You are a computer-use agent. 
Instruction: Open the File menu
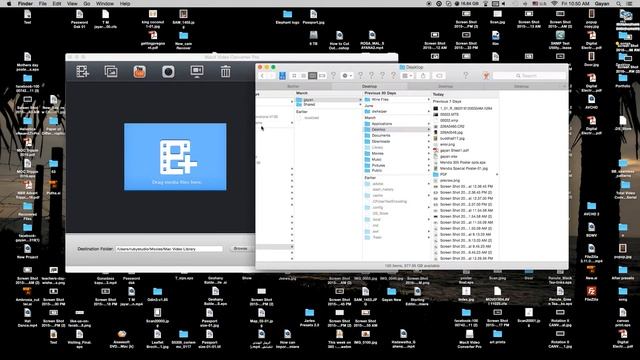[42, 3]
